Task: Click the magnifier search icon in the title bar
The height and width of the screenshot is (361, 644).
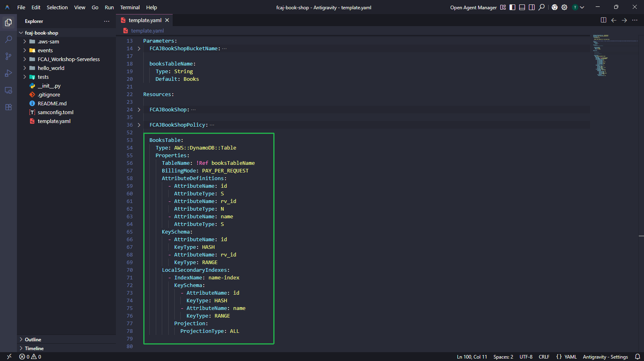Action: click(542, 7)
